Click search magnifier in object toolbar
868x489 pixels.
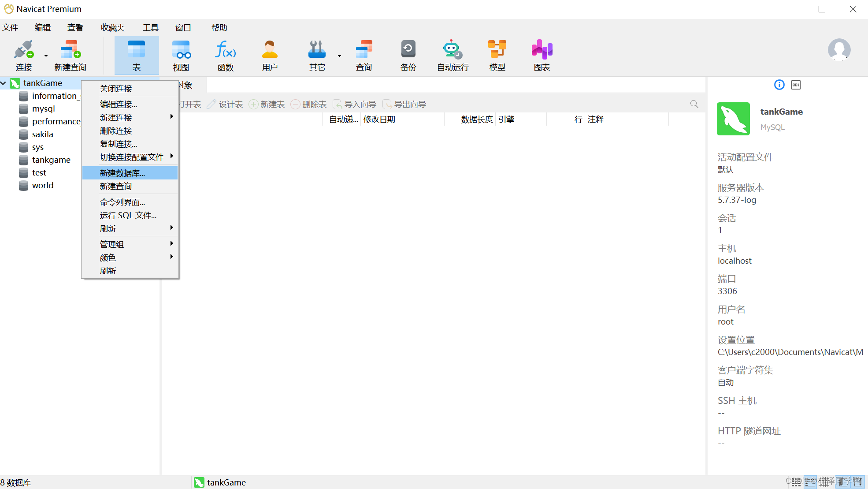point(694,104)
